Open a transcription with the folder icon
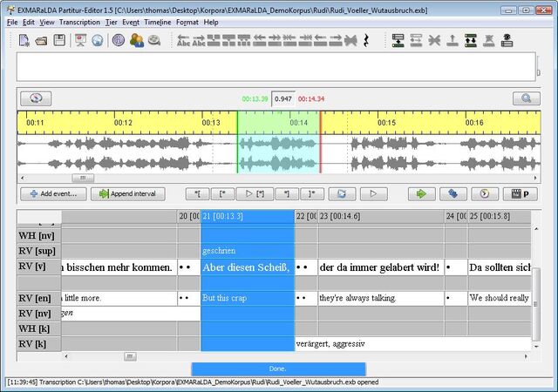This screenshot has height=392, width=558. pos(42,41)
